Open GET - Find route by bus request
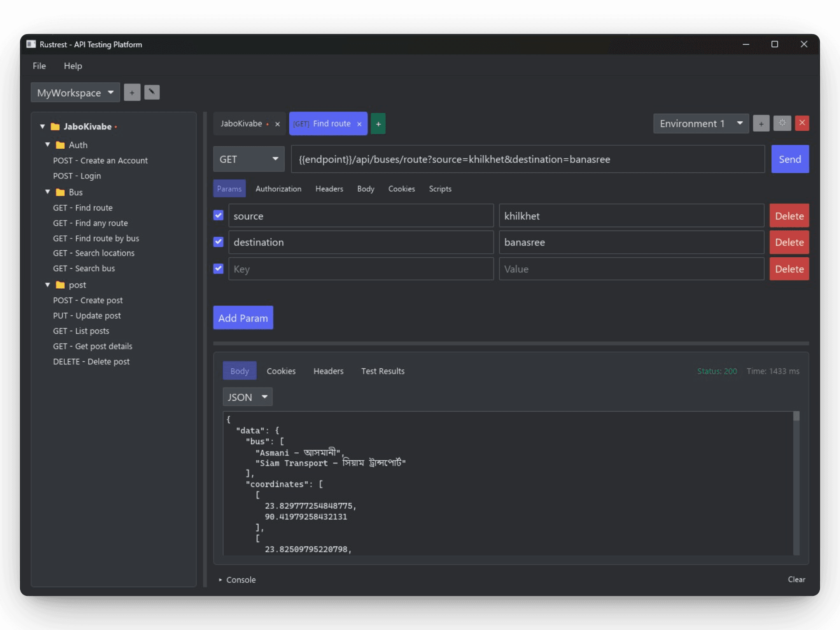Viewport: 840px width, 630px height. (96, 238)
